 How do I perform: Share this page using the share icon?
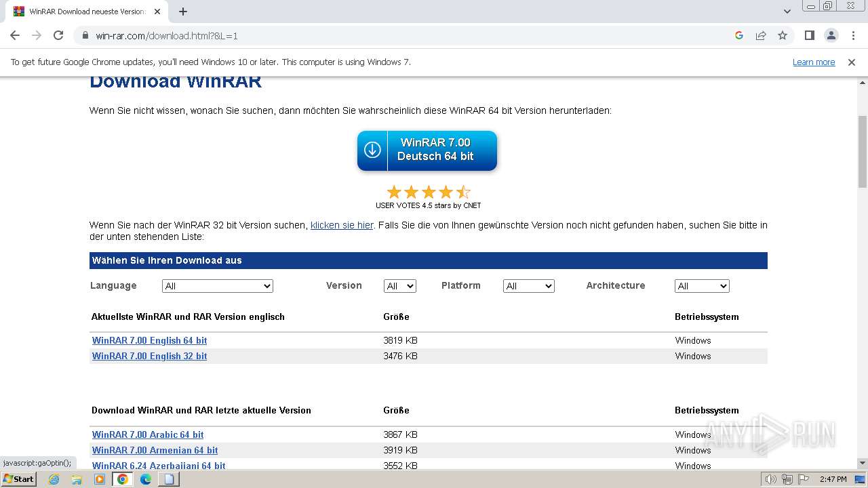pyautogui.click(x=761, y=35)
